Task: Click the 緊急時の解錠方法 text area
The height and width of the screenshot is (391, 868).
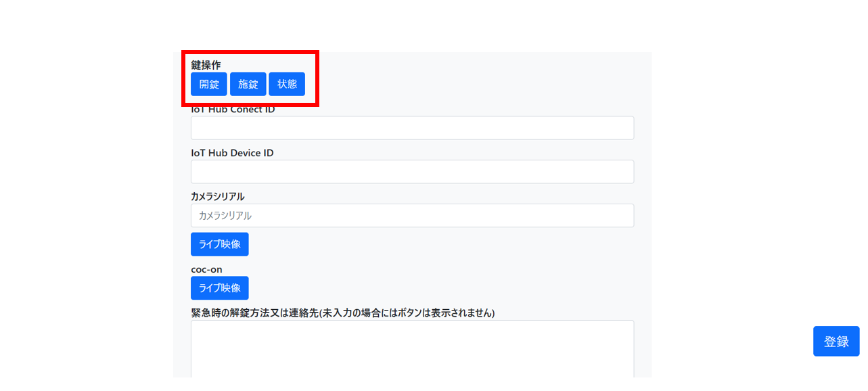Action: point(412,349)
